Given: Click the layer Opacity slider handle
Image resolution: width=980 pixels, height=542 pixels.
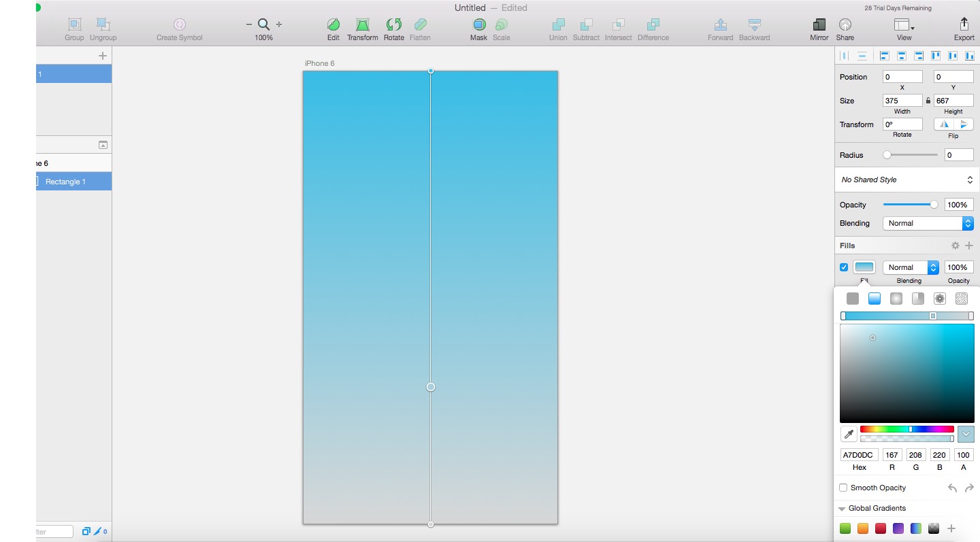Looking at the screenshot, I should click(x=934, y=205).
